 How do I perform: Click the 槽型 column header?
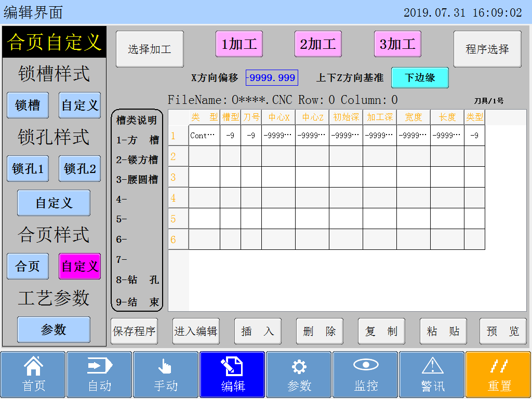pyautogui.click(x=230, y=117)
